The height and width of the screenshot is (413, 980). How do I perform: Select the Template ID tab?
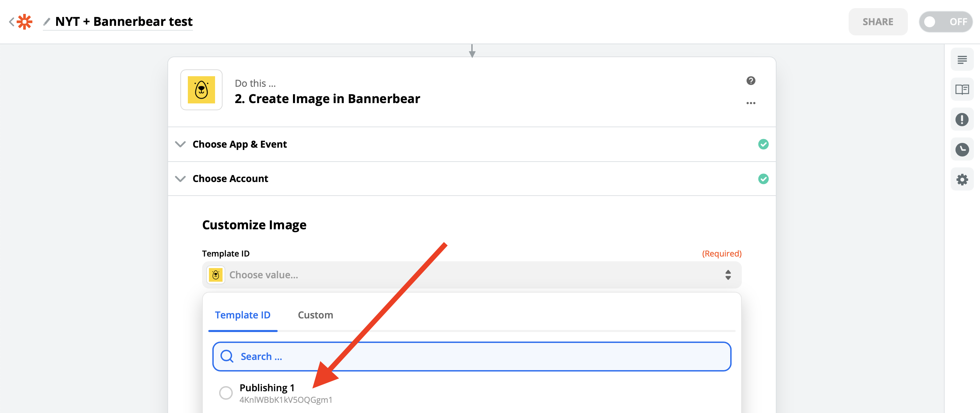(242, 315)
